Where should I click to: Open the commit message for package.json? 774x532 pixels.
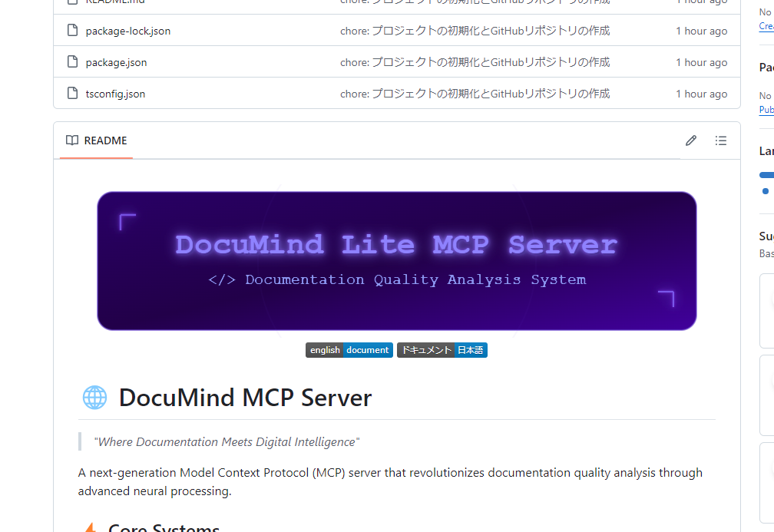tap(475, 62)
